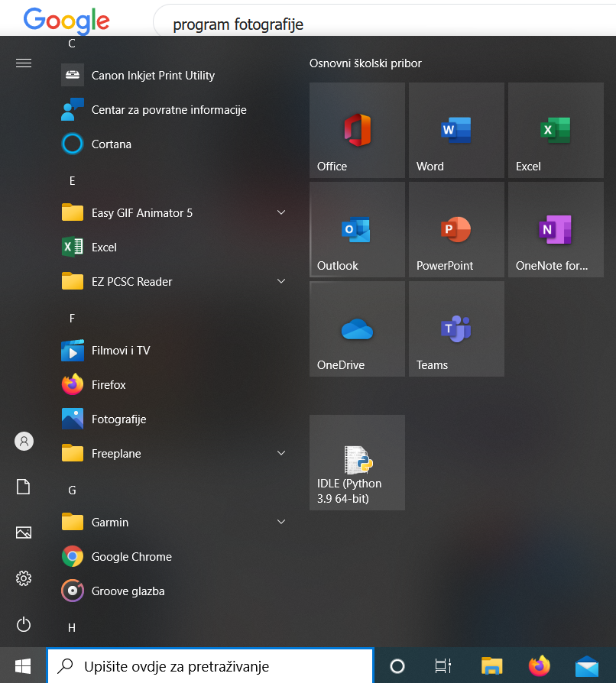Screen dimensions: 616x683
Task: Open Mail app from the taskbar
Action: click(x=587, y=667)
